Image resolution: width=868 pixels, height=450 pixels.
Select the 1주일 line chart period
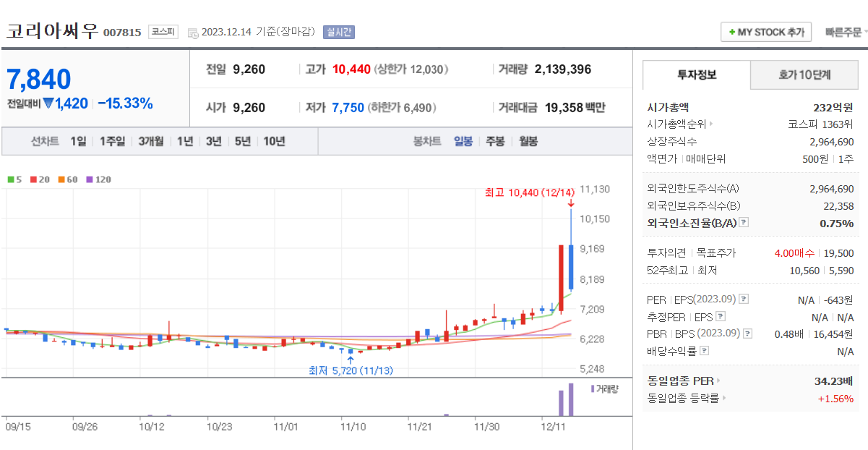(x=112, y=141)
